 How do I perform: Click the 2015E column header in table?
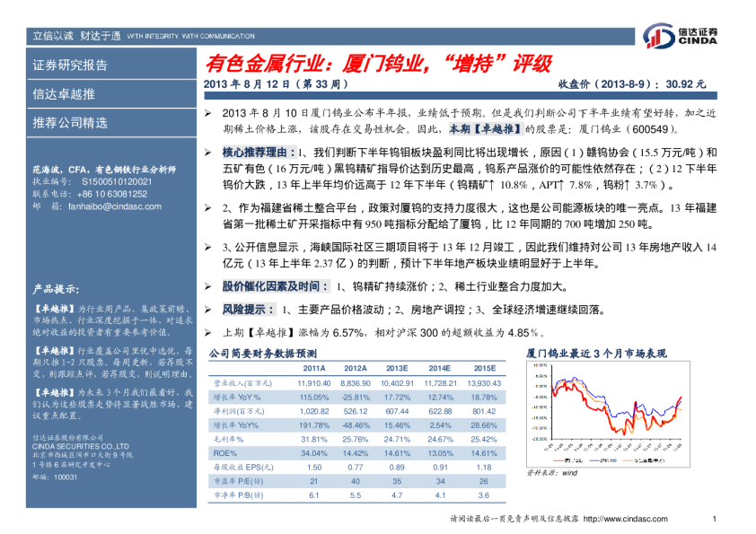485,369
